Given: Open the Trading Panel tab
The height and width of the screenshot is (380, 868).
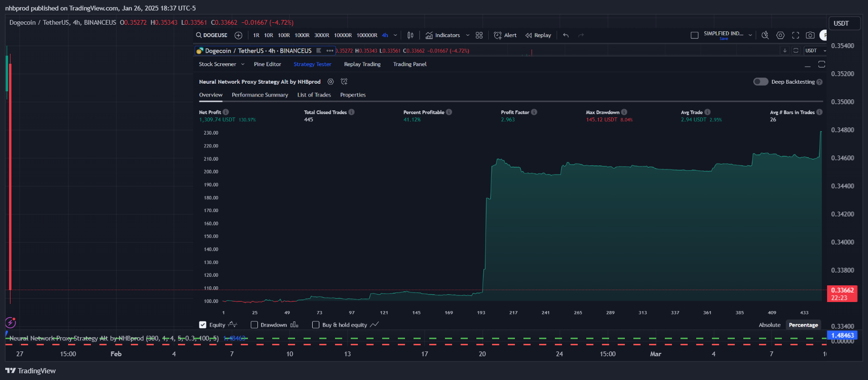Looking at the screenshot, I should [410, 64].
